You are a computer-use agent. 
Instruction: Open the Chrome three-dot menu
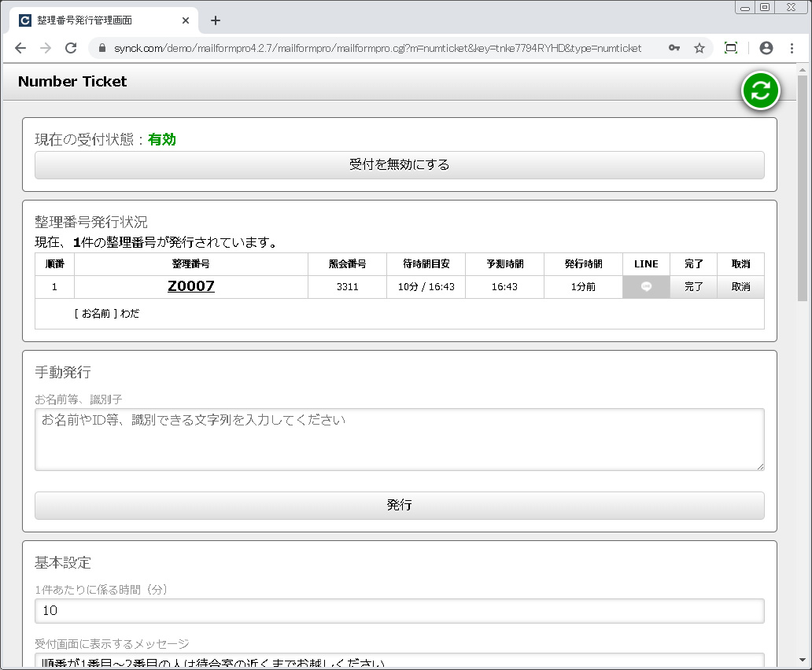(x=792, y=48)
